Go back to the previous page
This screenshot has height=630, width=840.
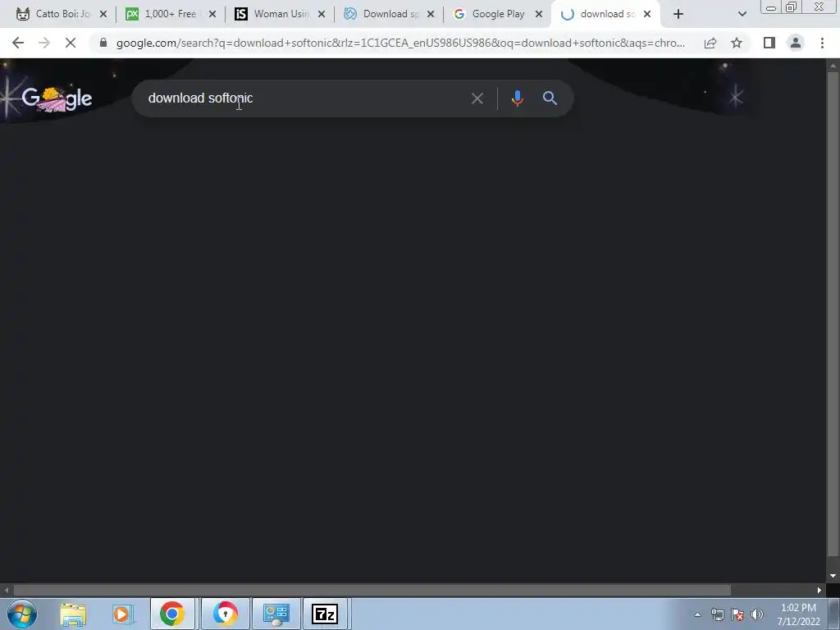click(18, 43)
